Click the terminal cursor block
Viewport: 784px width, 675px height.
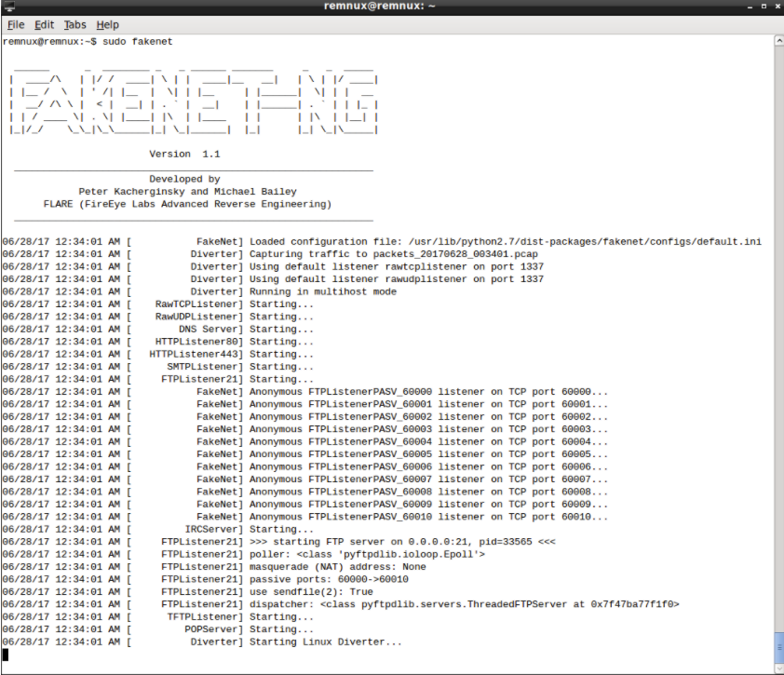tap(6, 655)
